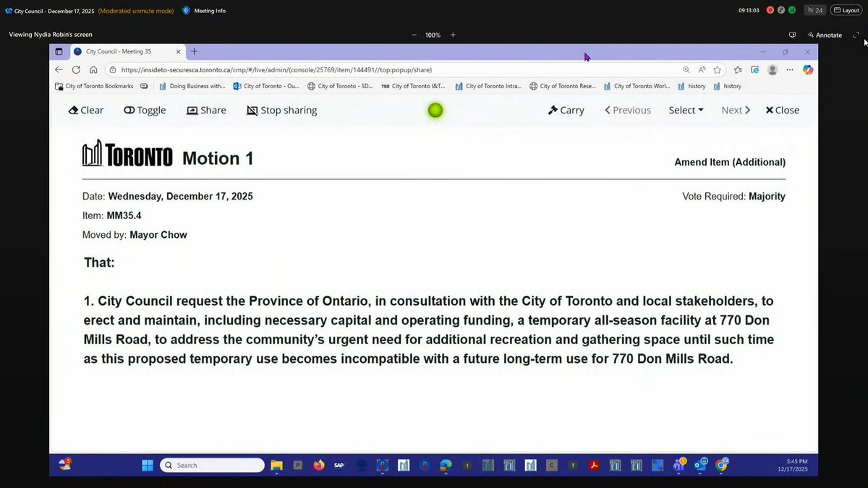
Task: Open the 'Doing Business with...' bookmark
Action: click(x=192, y=86)
